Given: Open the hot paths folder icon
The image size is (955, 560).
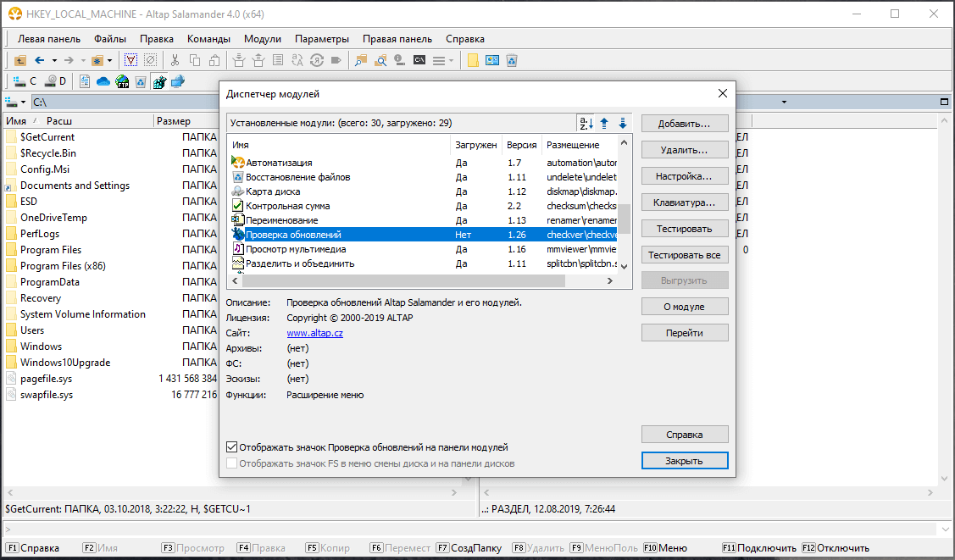Looking at the screenshot, I should coord(97,60).
